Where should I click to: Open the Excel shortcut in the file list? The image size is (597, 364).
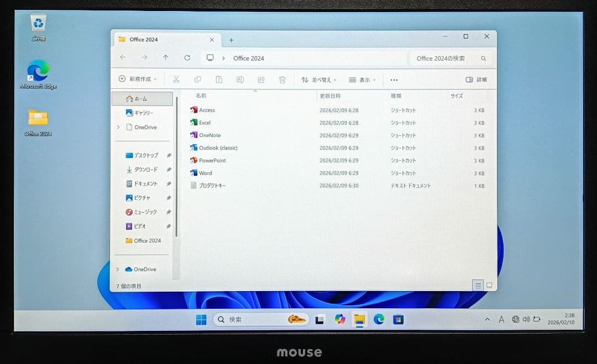coord(206,123)
